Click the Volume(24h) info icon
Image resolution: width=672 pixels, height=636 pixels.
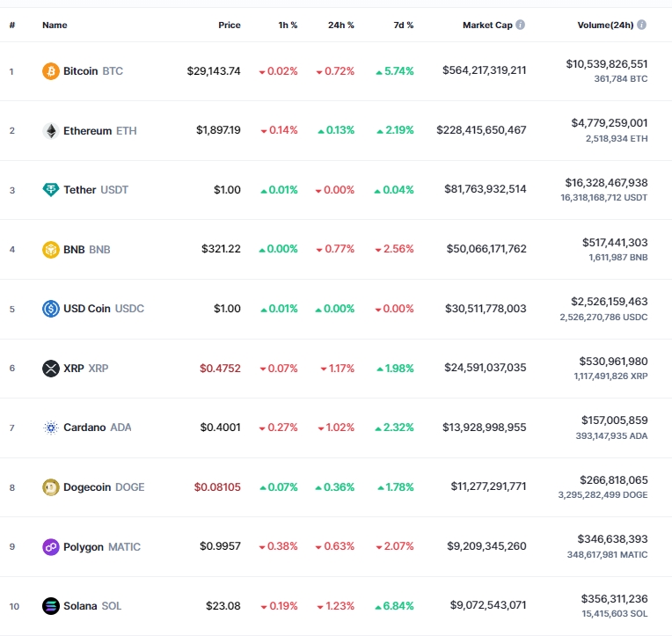[641, 25]
